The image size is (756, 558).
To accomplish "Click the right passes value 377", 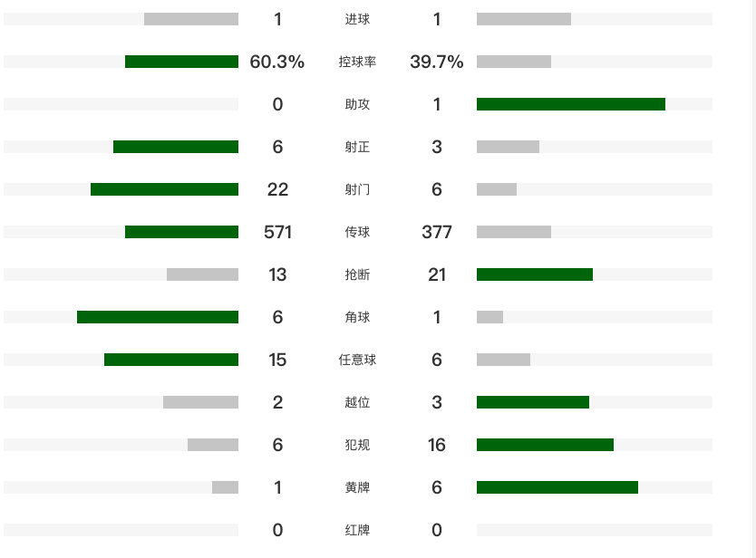I will [437, 232].
